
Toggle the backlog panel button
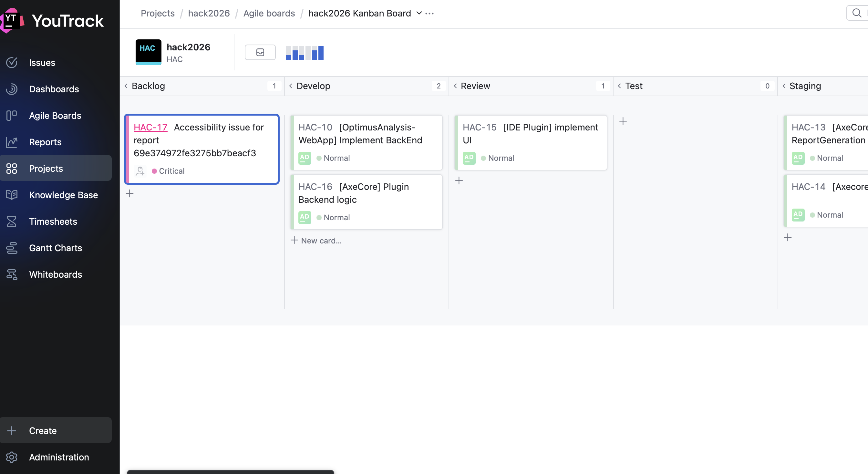pyautogui.click(x=260, y=52)
